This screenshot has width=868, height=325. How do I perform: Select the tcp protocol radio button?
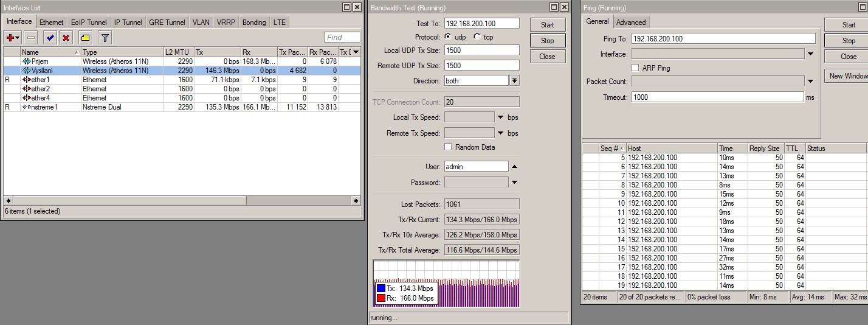(x=477, y=37)
